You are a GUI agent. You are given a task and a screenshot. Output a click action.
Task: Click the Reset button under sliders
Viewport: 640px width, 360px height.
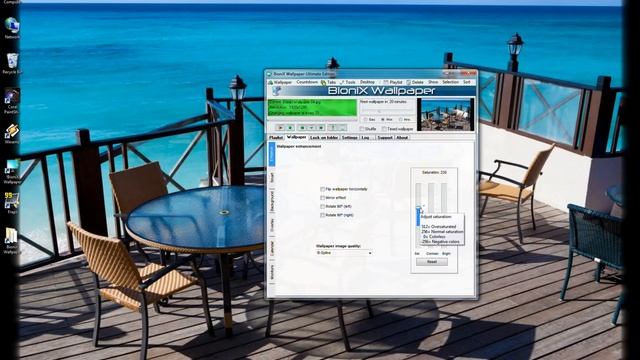click(432, 262)
